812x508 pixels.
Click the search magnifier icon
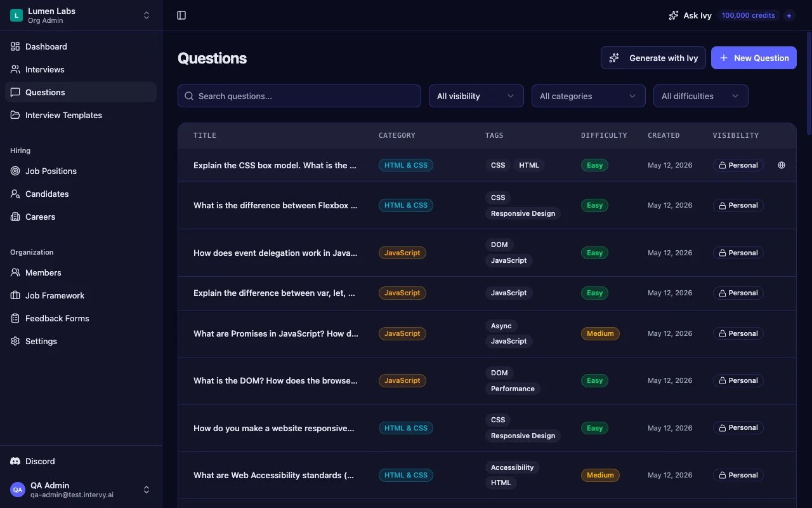(x=189, y=96)
